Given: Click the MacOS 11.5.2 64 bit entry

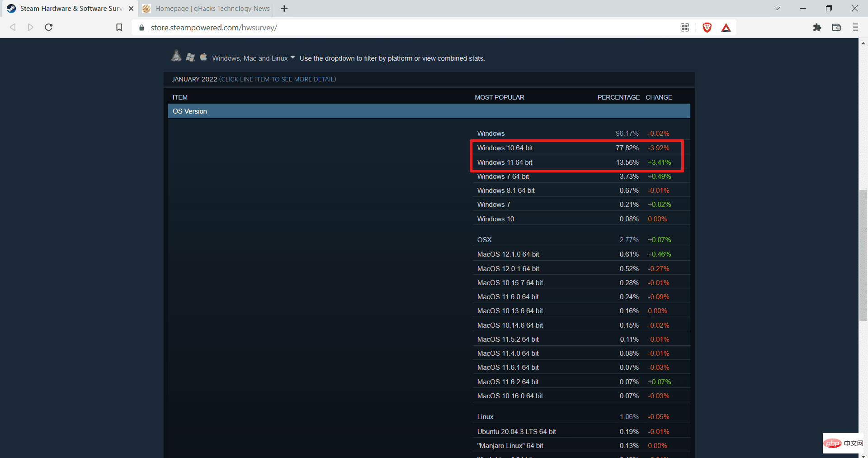Looking at the screenshot, I should click(x=508, y=339).
